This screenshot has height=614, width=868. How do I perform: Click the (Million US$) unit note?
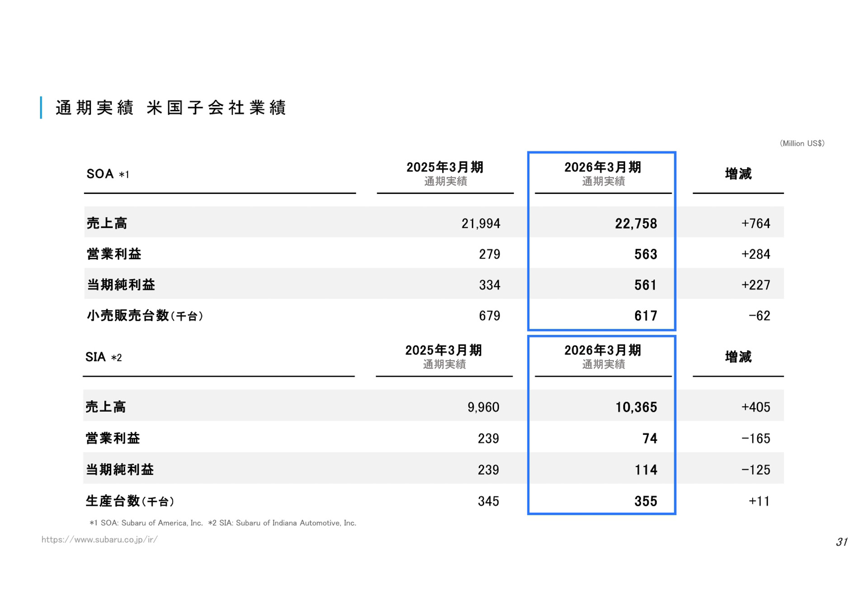point(802,143)
